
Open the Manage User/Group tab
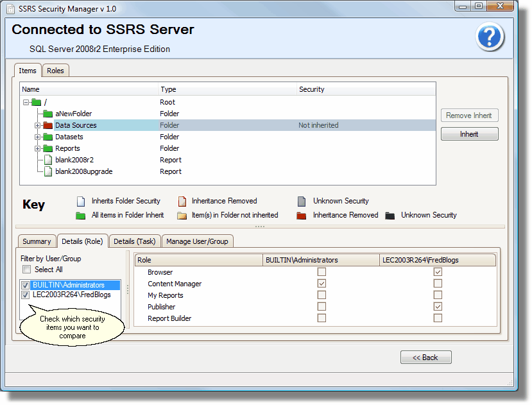point(197,241)
